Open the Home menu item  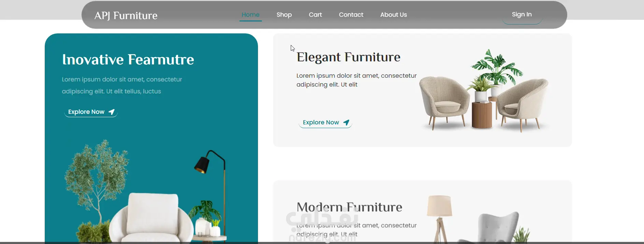(251, 15)
